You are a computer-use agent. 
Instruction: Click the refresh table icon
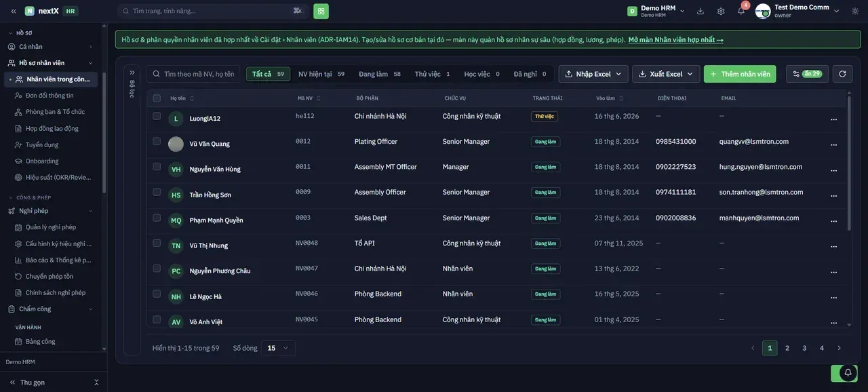(x=842, y=74)
